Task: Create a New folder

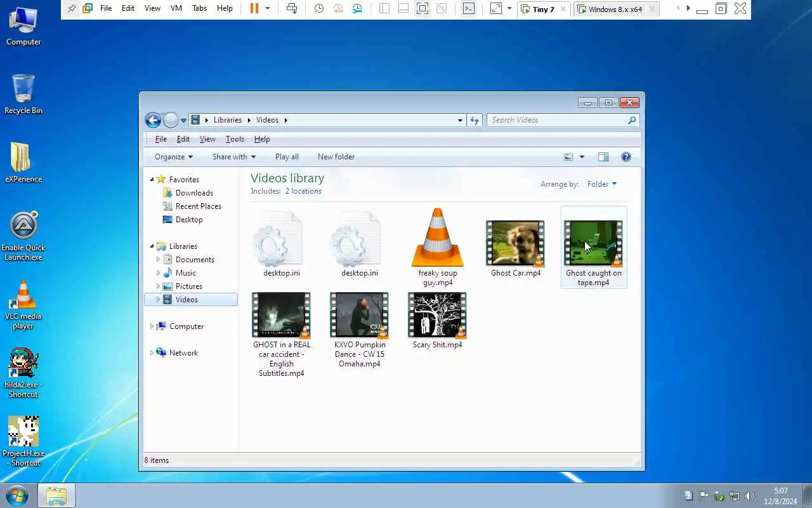Action: coord(336,157)
